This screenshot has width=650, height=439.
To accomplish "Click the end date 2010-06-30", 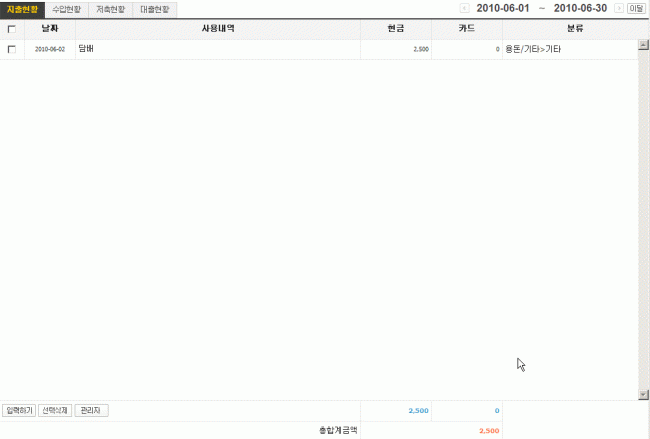I will pyautogui.click(x=580, y=8).
